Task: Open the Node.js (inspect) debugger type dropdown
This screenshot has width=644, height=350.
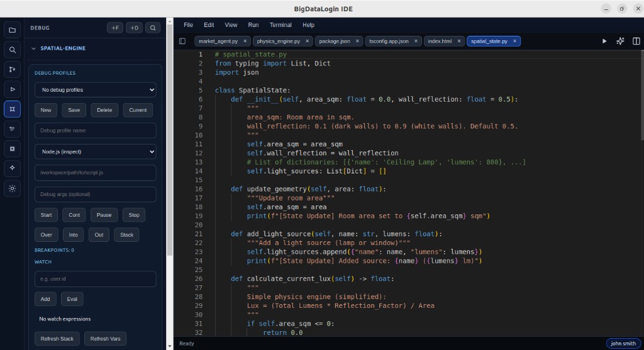Action: [x=96, y=152]
